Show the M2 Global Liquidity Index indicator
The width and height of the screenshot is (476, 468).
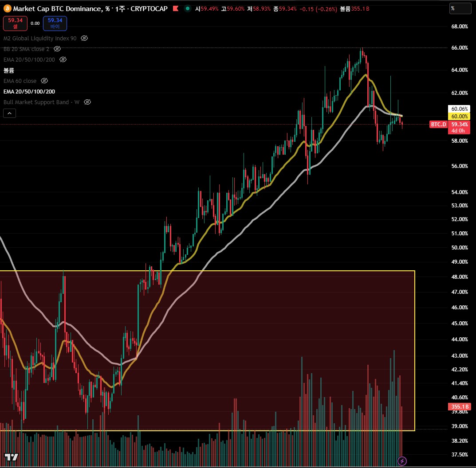point(84,38)
